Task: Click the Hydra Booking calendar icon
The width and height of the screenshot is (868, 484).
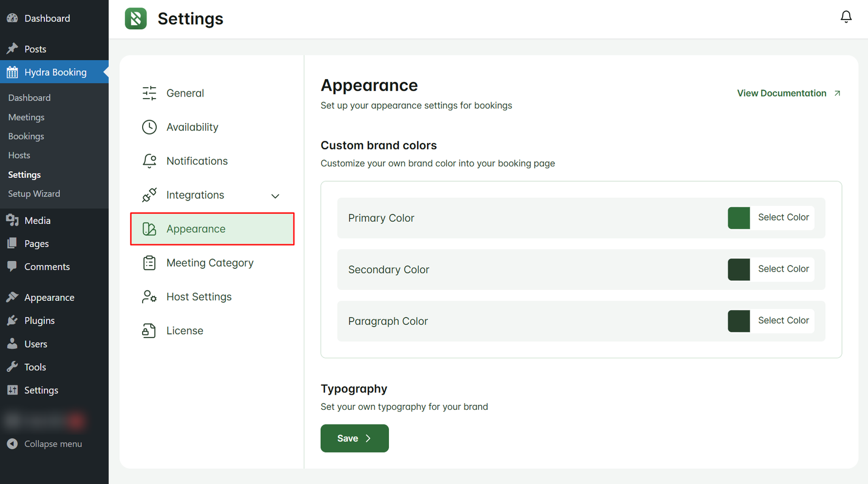Action: pyautogui.click(x=12, y=72)
